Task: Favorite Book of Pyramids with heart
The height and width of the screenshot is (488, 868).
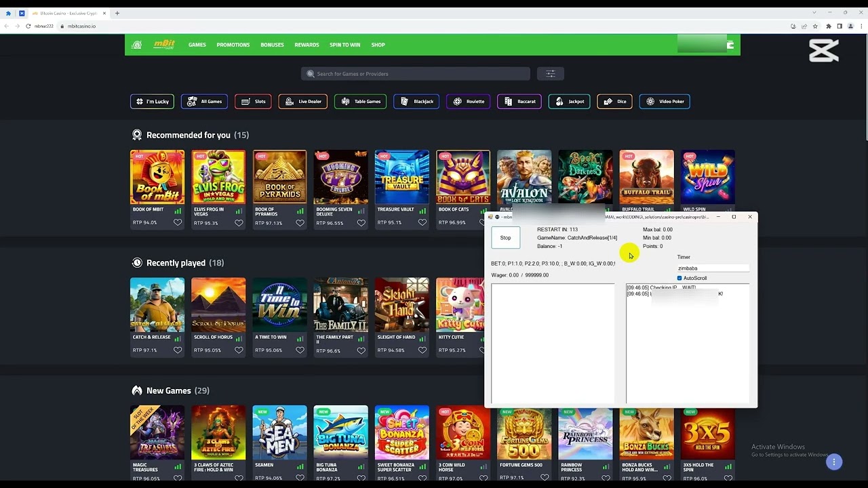Action: tap(300, 222)
